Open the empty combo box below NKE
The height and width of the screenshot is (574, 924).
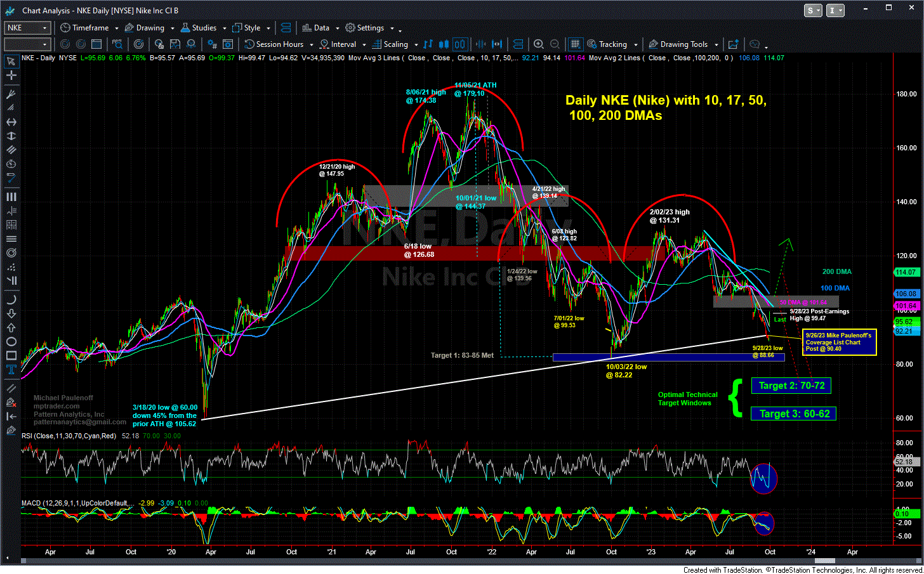[27, 44]
